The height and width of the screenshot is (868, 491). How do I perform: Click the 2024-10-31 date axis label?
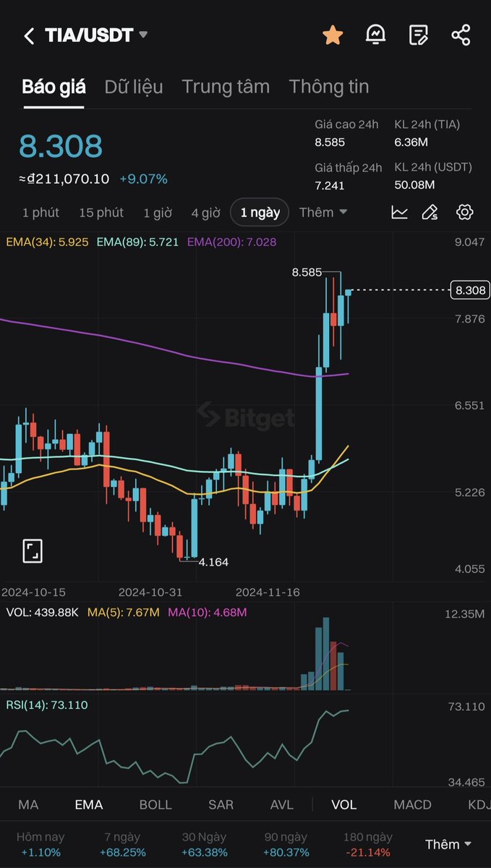pos(150,592)
